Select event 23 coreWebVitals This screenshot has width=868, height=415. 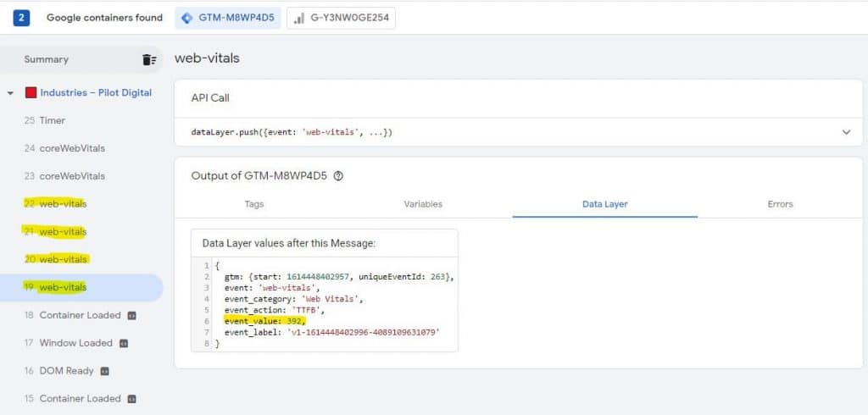64,176
